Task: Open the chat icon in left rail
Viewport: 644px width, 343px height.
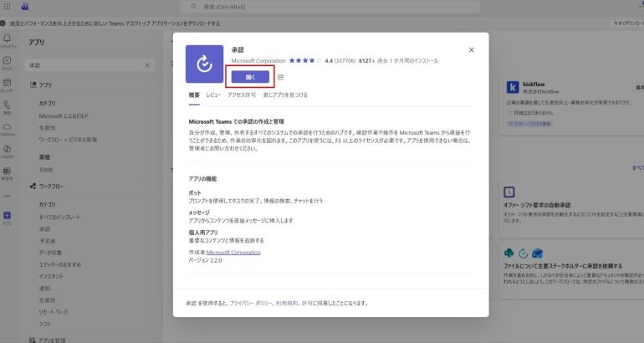Action: pyautogui.click(x=8, y=62)
